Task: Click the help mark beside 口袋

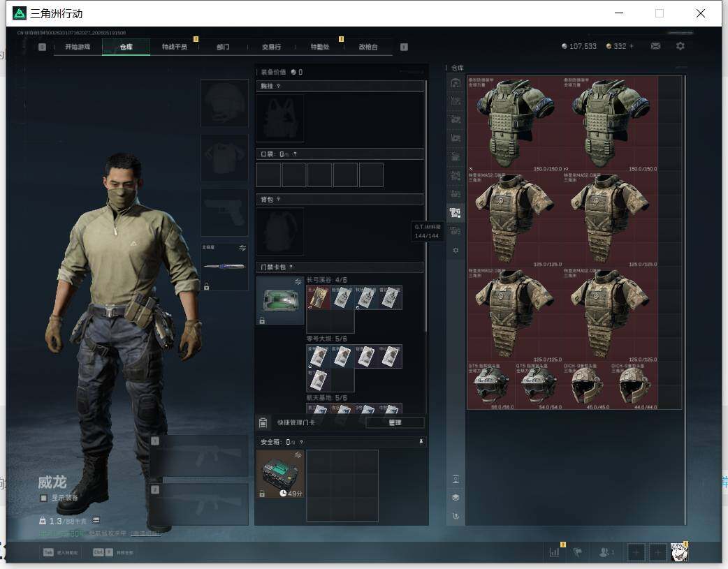Action: (x=295, y=154)
